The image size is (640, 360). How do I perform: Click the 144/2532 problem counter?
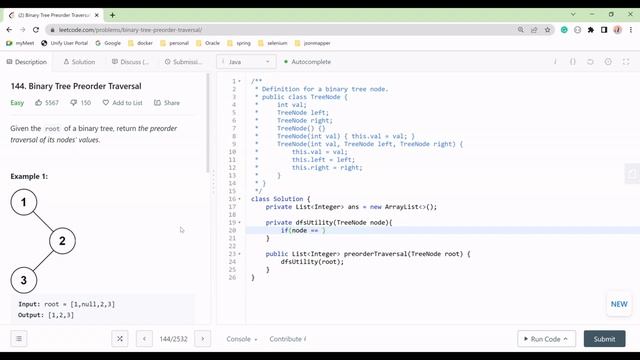tap(173, 339)
